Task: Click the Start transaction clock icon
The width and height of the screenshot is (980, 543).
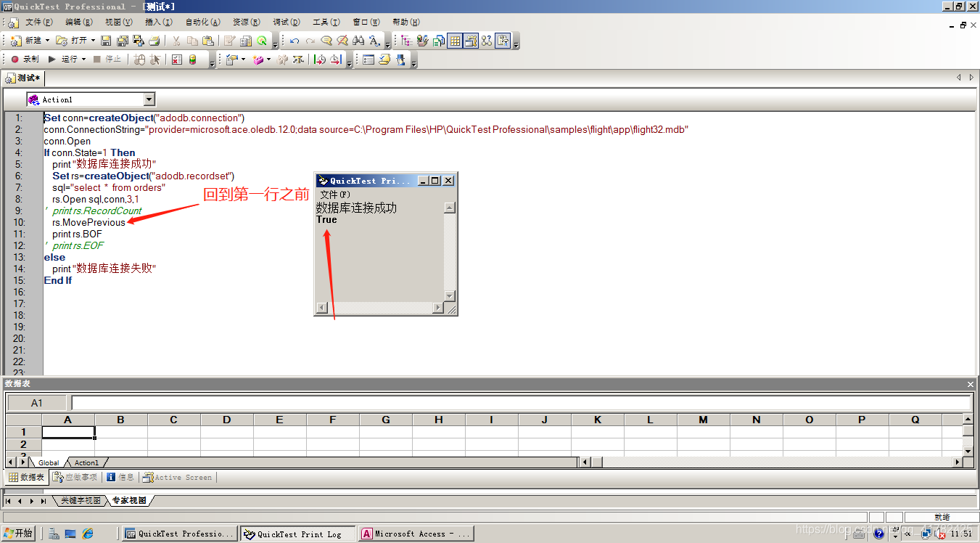Action: pos(320,60)
